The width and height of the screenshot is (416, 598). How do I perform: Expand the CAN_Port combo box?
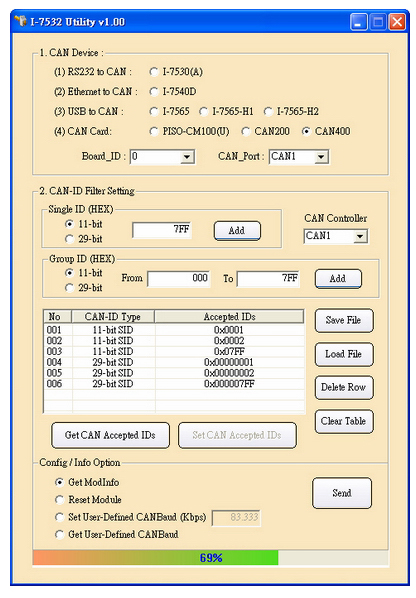click(x=299, y=157)
